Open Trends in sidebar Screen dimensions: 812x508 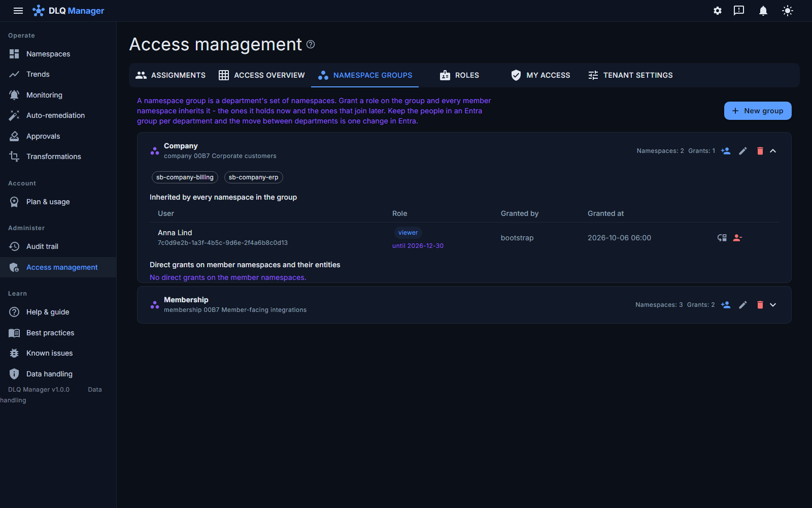coord(58,74)
